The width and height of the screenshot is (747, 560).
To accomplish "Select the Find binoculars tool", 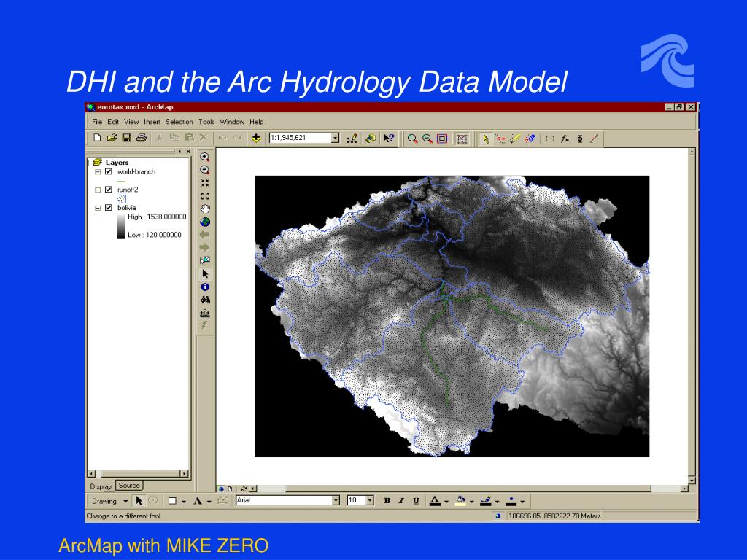I will 205,300.
